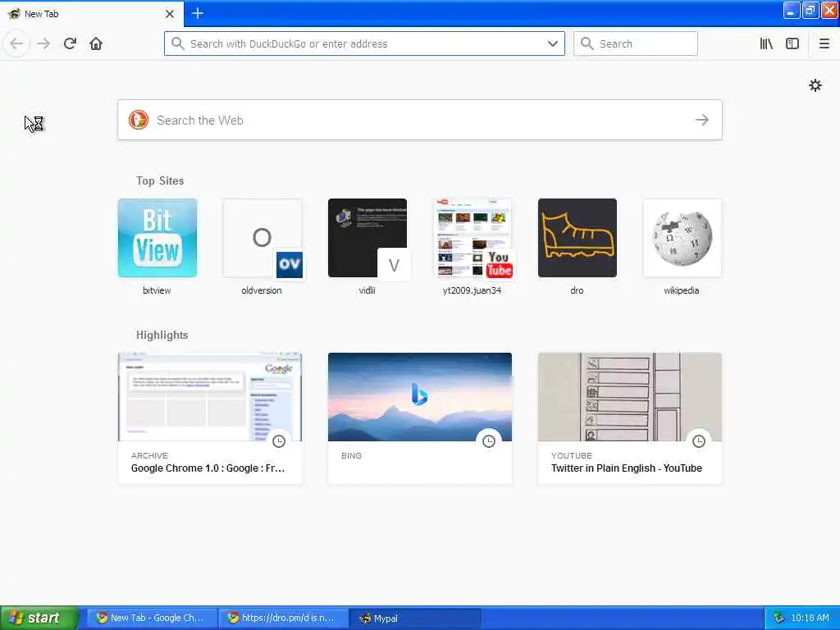The width and height of the screenshot is (840, 630).
Task: Open Google Chrome 1.0 archive highlight
Action: pos(210,418)
